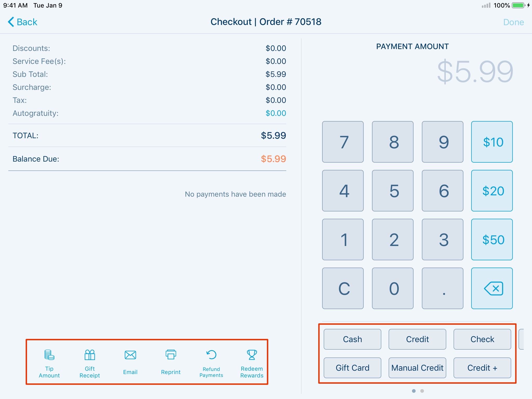Tap the Done button
The width and height of the screenshot is (532, 399).
513,22
